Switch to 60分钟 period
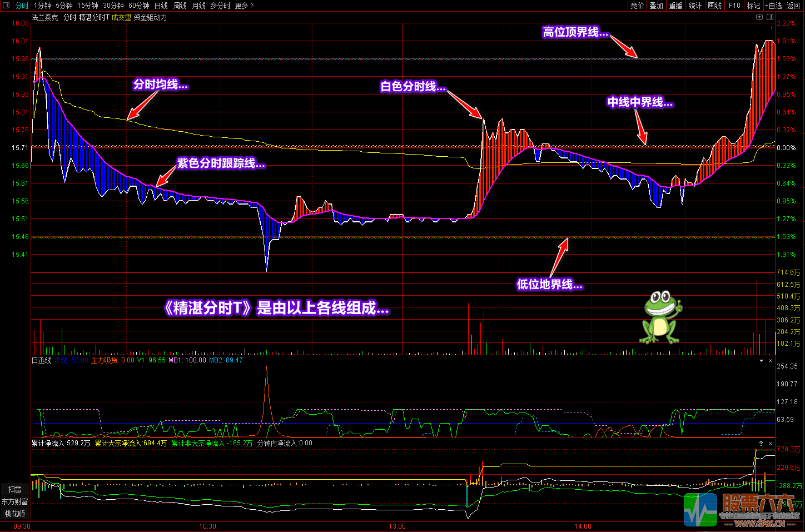Viewport: 805px width, 532px height. pyautogui.click(x=138, y=6)
